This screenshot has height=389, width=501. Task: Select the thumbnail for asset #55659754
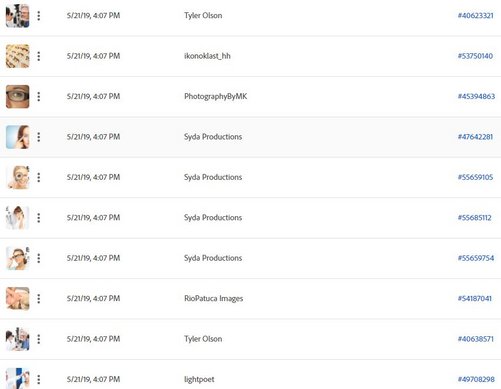click(x=18, y=258)
